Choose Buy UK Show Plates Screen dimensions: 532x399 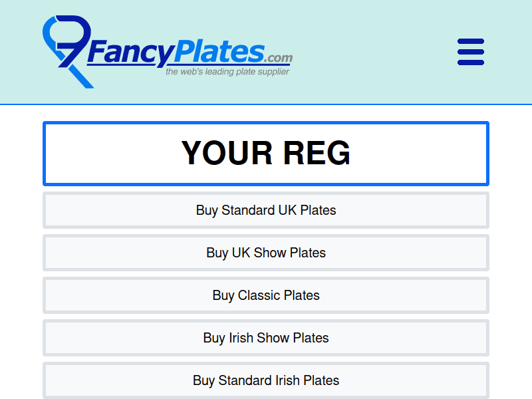266,253
